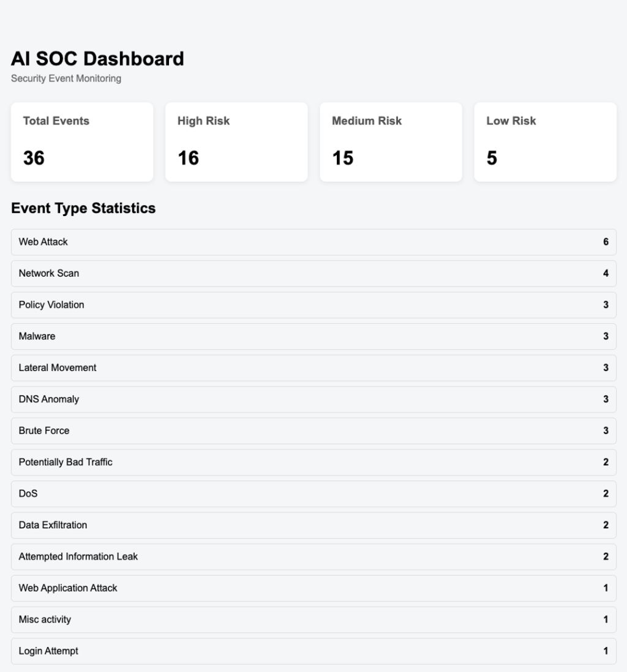Select the Low Risk summary card

click(545, 142)
